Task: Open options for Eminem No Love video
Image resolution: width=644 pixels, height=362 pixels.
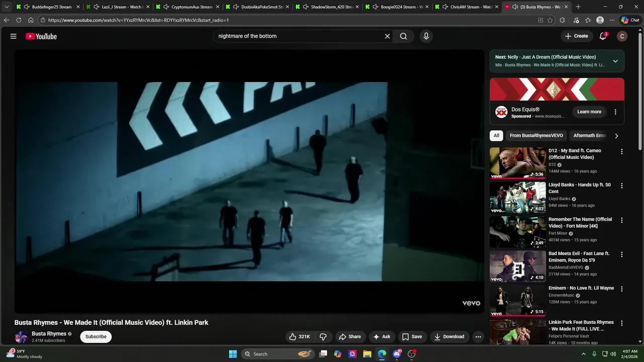Action: click(622, 289)
